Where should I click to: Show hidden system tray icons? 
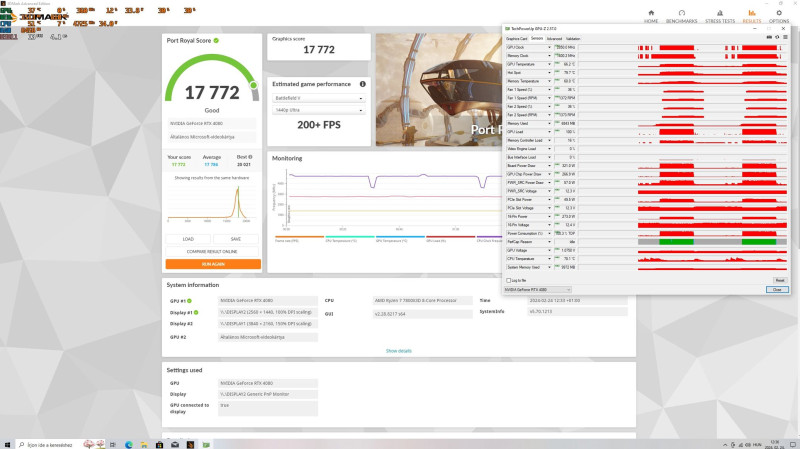coord(725,445)
